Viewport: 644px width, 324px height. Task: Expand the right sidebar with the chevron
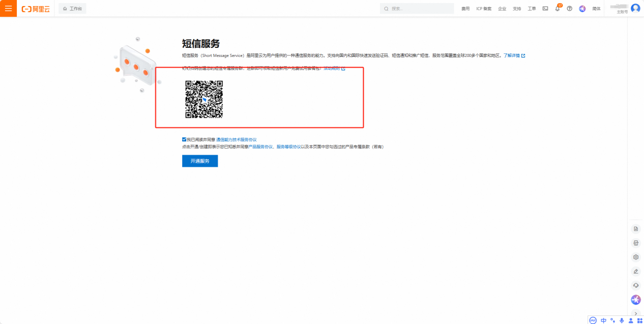(636, 313)
